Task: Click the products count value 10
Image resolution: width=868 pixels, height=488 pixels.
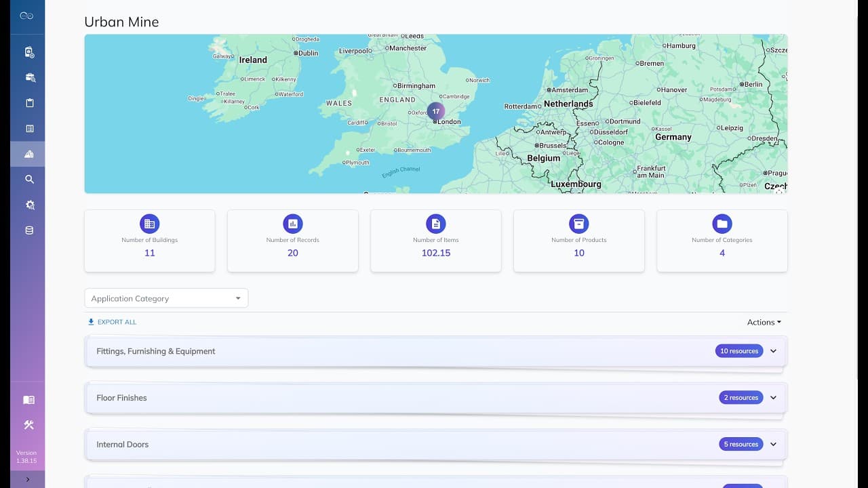Action: click(579, 253)
